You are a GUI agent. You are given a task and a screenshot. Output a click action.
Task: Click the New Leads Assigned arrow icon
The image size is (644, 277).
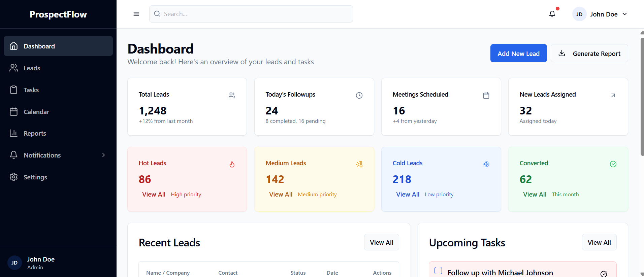click(613, 96)
